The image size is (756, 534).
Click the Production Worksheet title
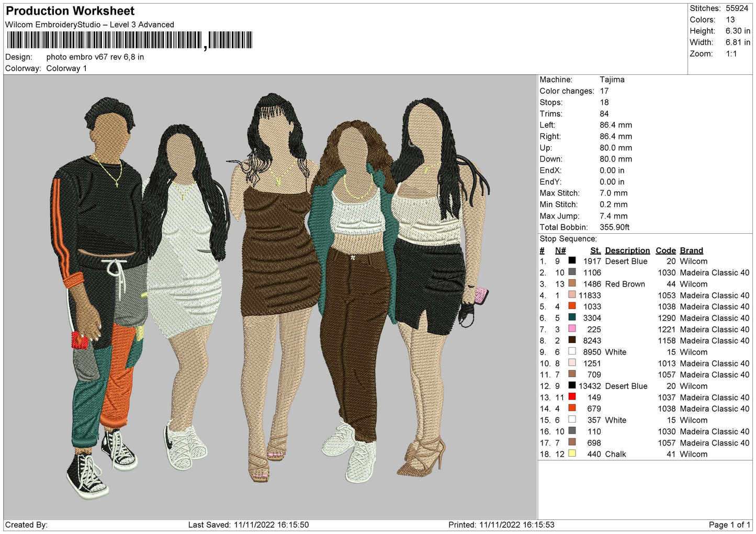[x=70, y=11]
